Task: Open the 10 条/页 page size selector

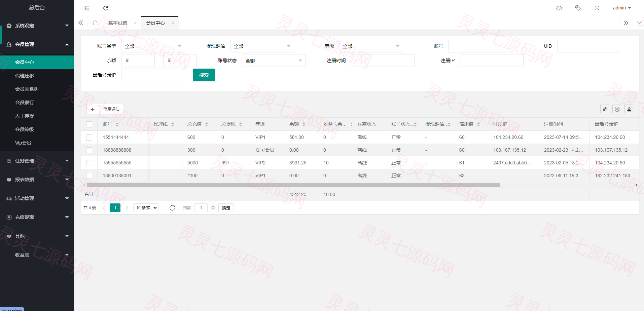Action: click(146, 208)
